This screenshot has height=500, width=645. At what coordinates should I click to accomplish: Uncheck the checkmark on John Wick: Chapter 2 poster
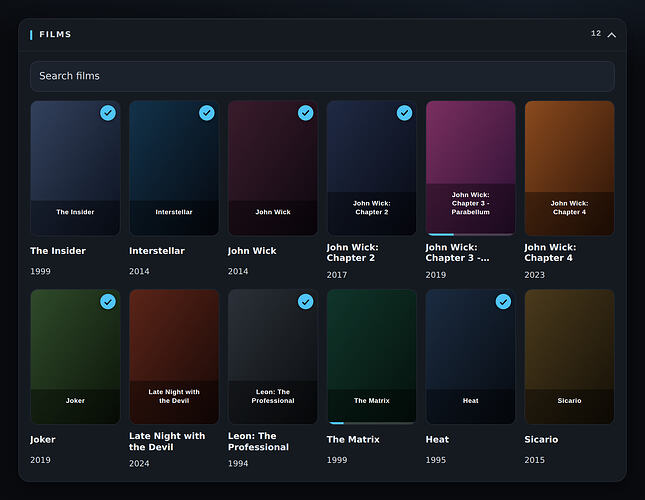point(404,113)
